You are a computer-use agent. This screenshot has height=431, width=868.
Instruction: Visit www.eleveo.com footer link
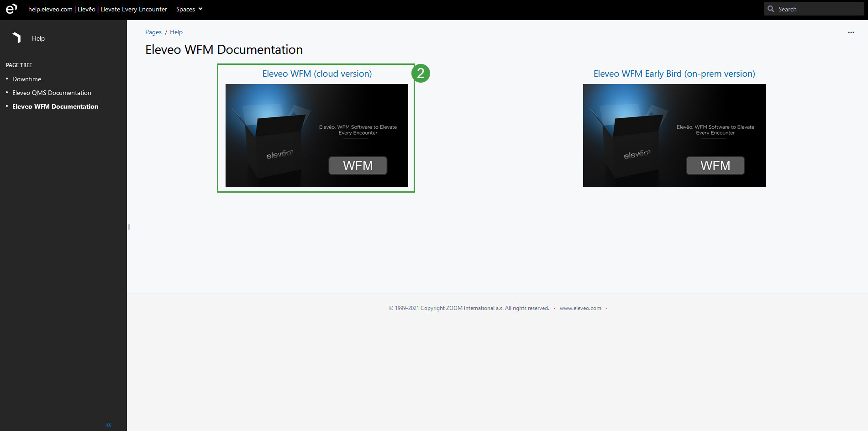pos(580,308)
